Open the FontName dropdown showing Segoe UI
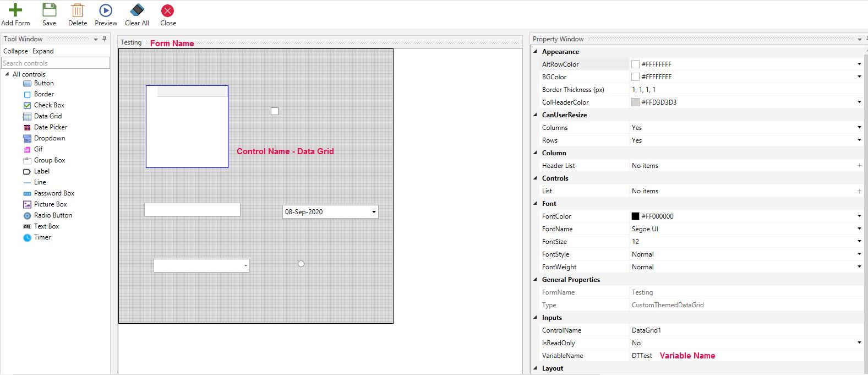 (859, 229)
